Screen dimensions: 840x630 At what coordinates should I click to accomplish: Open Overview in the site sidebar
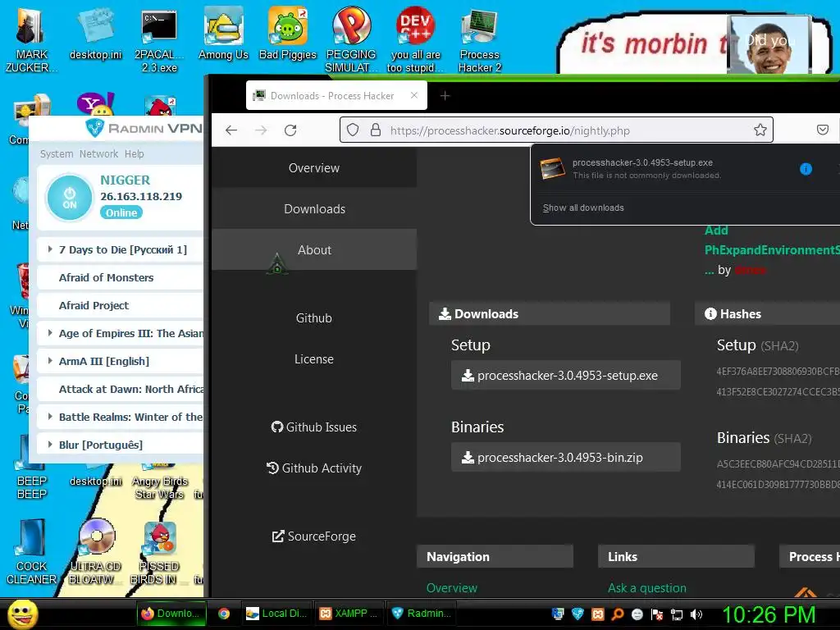click(x=314, y=167)
